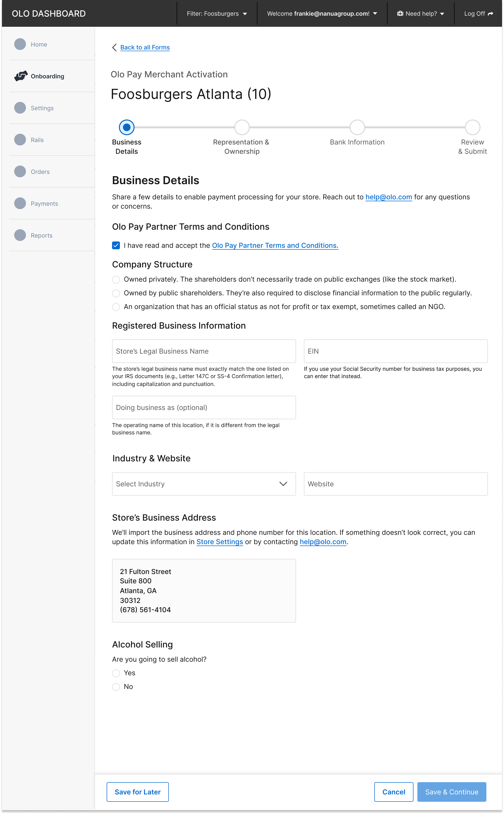Click the EIN input field
The width and height of the screenshot is (504, 814).
pos(395,351)
